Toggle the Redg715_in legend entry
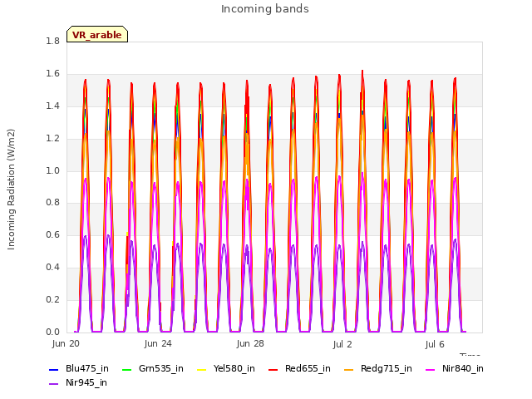 click(378, 369)
